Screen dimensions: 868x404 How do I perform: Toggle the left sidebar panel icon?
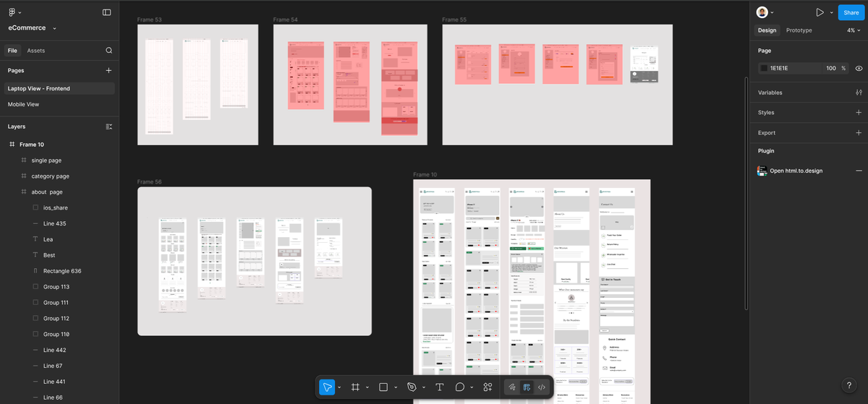tap(107, 12)
